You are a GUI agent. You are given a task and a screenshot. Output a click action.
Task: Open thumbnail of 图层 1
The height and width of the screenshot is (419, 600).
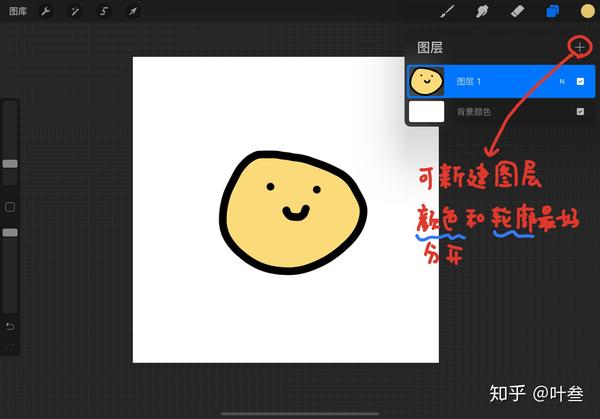(427, 81)
